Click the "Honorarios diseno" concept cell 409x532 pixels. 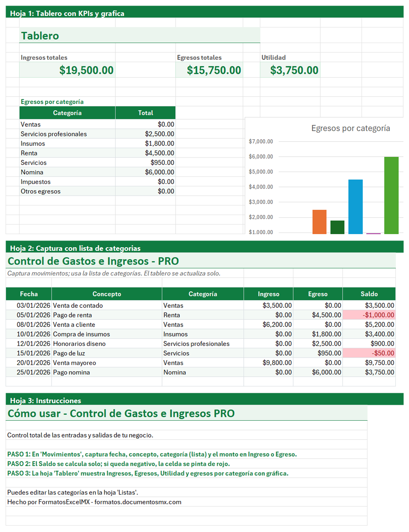coord(107,344)
